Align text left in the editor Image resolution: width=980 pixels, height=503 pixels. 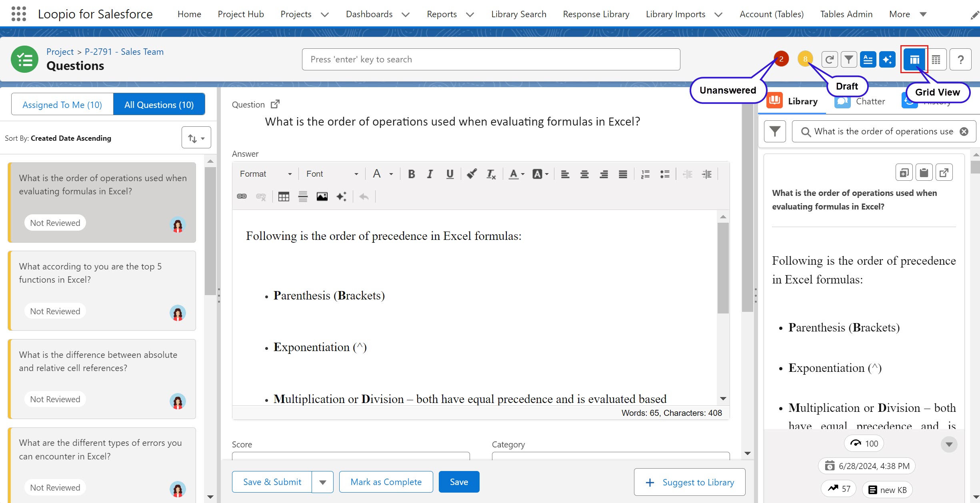point(565,174)
